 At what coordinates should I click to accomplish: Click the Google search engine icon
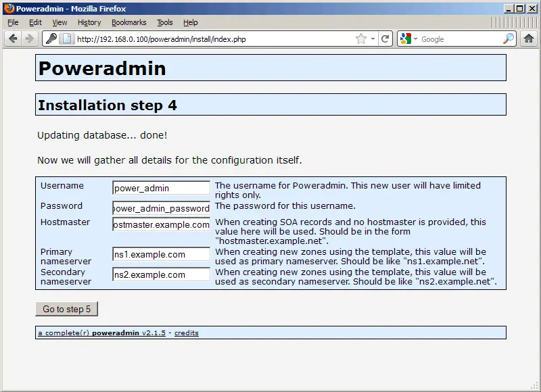coord(405,39)
